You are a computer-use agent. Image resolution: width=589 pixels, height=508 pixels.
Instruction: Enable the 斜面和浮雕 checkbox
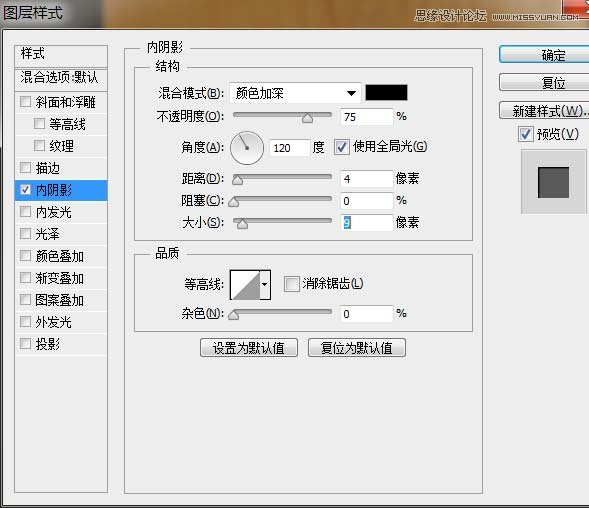25,101
